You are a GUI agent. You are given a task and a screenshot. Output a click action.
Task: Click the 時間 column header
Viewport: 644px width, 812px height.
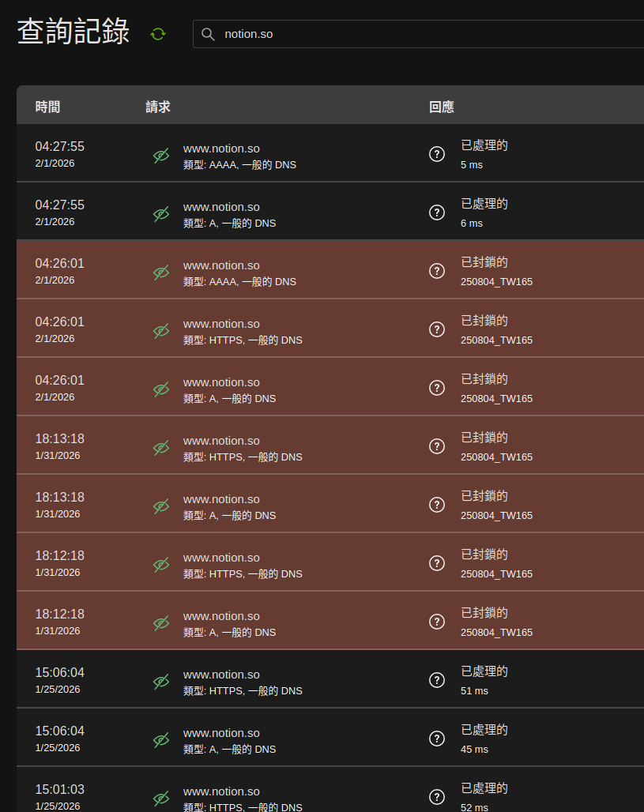47,107
